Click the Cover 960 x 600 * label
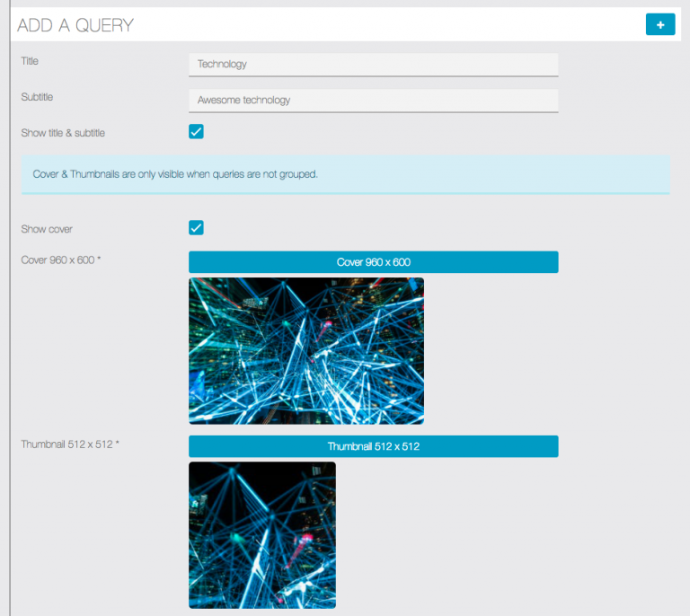The image size is (690, 616). 61,260
